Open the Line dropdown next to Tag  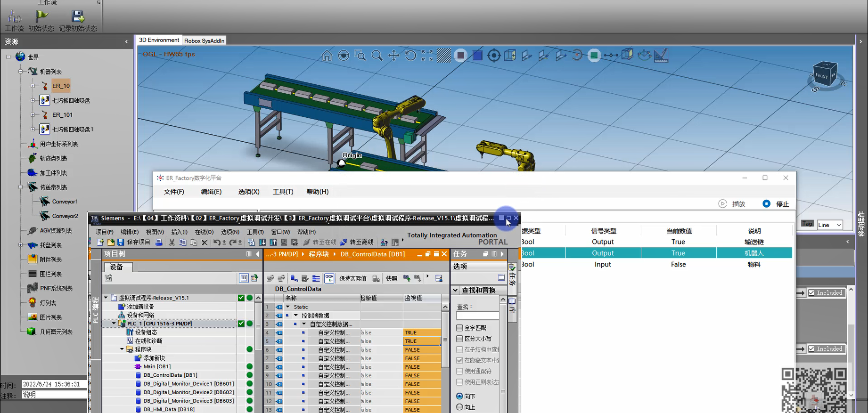[x=839, y=225]
